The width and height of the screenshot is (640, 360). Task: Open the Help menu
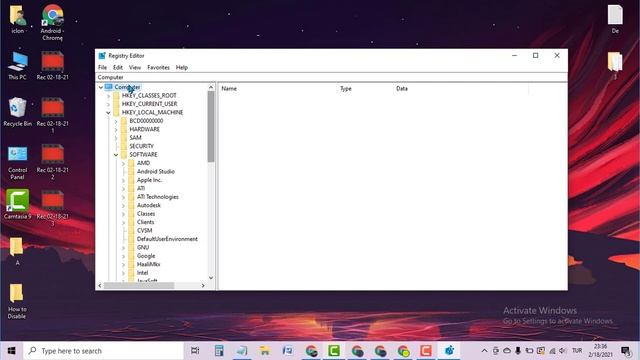tap(182, 67)
